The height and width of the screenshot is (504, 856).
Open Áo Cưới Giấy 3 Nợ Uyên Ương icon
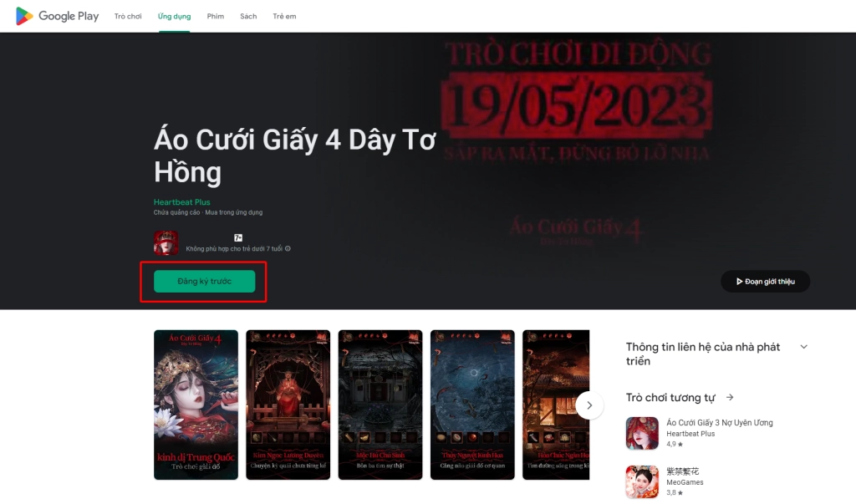pyautogui.click(x=642, y=433)
